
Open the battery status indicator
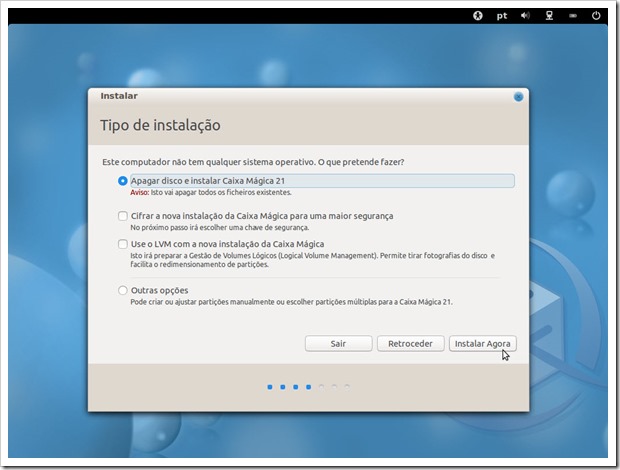(x=573, y=16)
